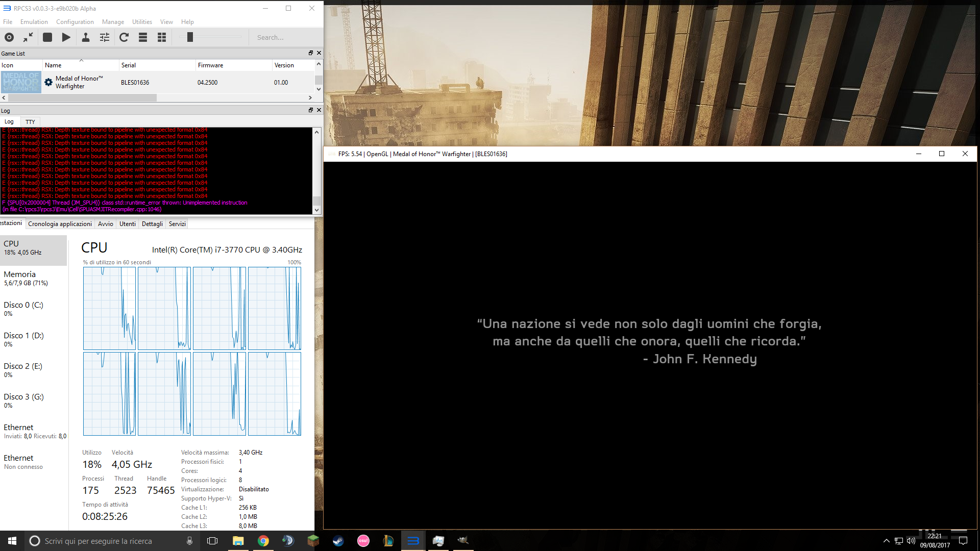
Task: Expand hidden system tray icons chevron
Action: 886,541
